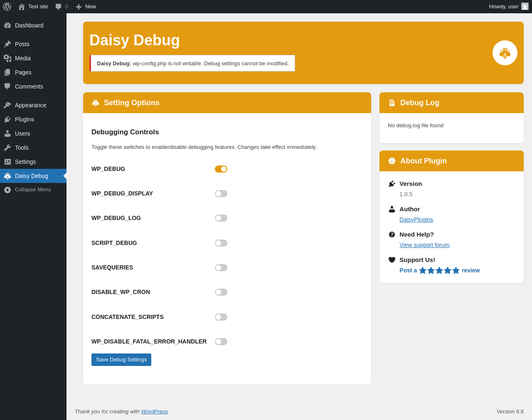Click the plug icon next to Version
Viewport: 532px width, 420px height.
coord(392,184)
